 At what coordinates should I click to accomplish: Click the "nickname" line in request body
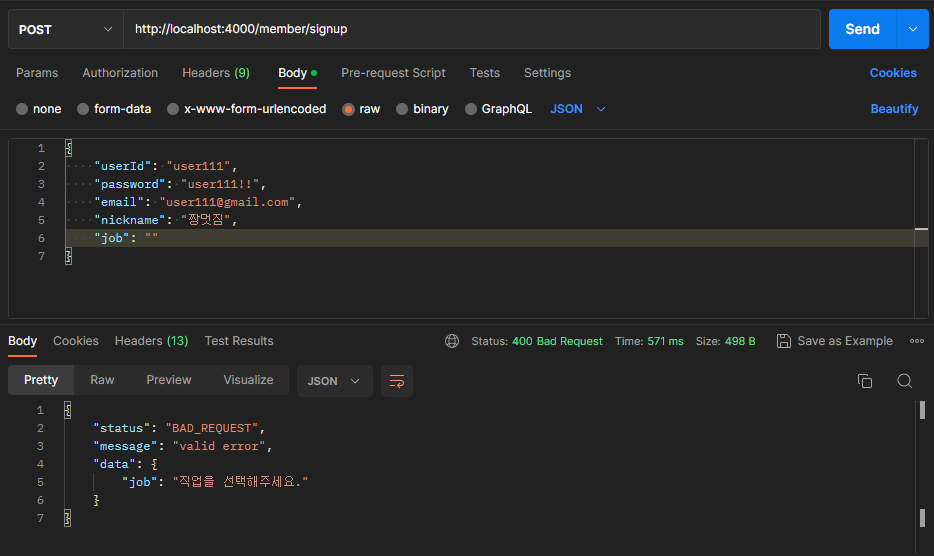(x=166, y=220)
